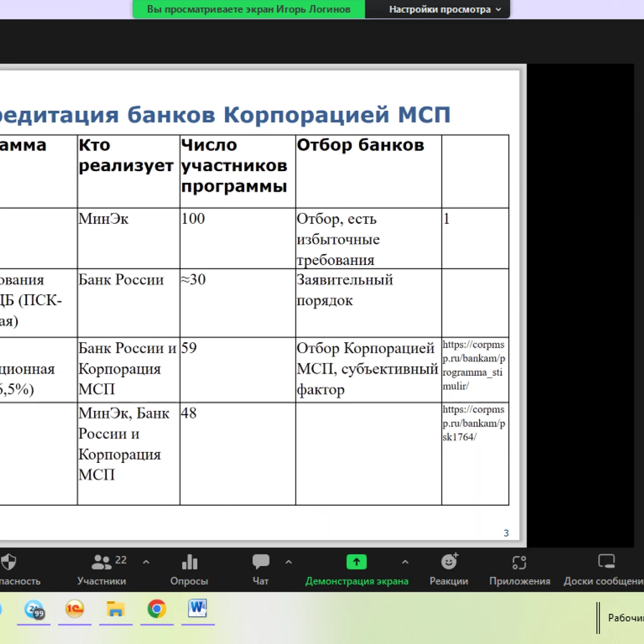This screenshot has width=644, height=644.
Task: Expand the Participants options chevron
Action: 146,562
